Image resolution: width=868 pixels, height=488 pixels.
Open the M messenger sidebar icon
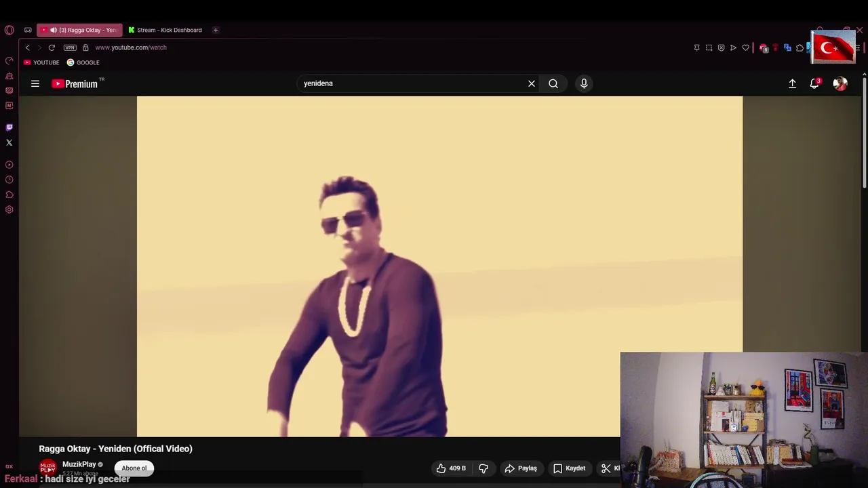click(9, 106)
